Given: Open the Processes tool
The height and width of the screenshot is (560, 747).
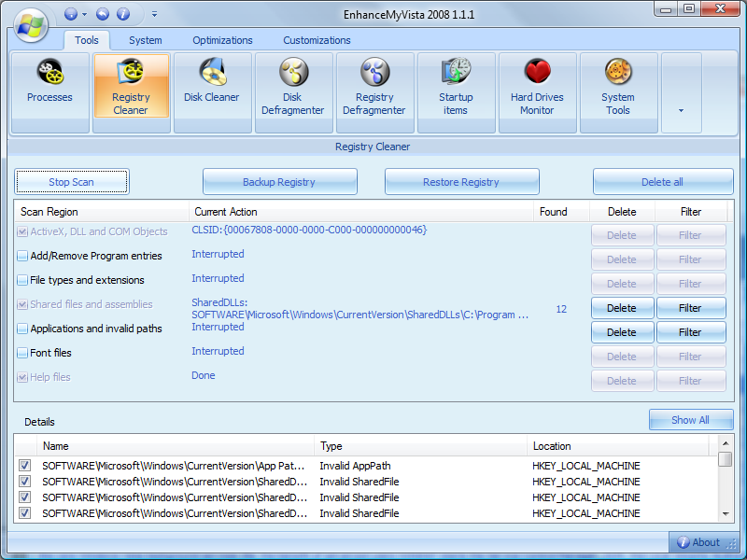Looking at the screenshot, I should click(x=50, y=92).
